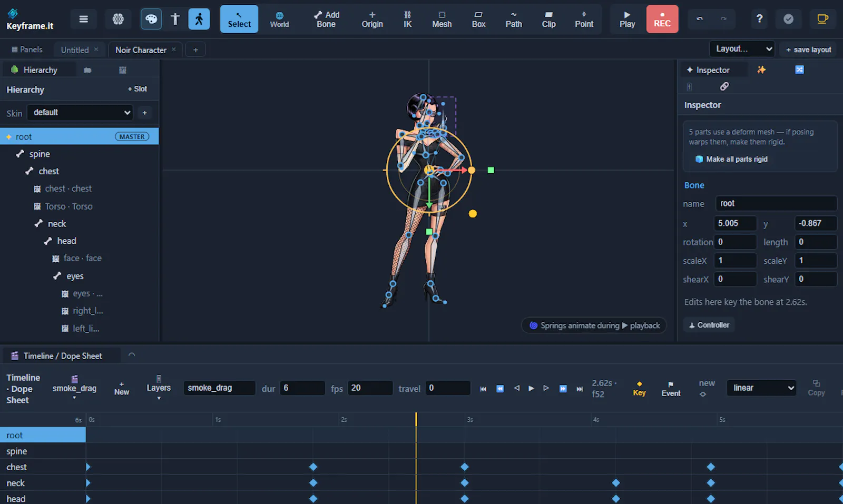Jump to the first frame
Screen dimensions: 843x504
pos(483,389)
